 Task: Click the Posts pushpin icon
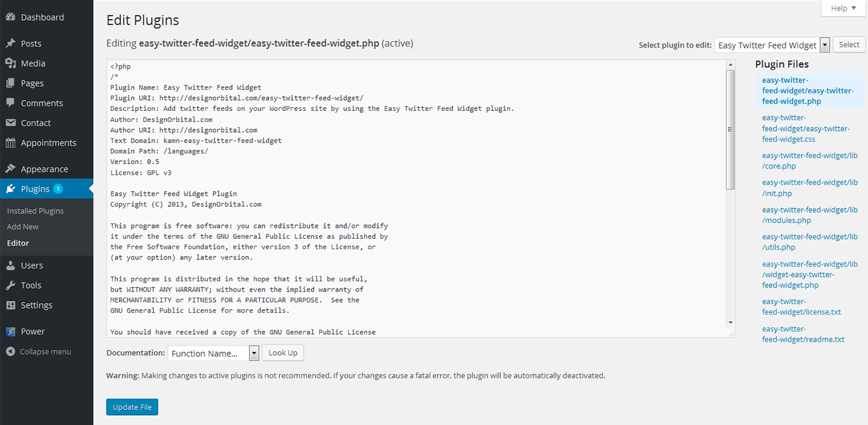[10, 44]
